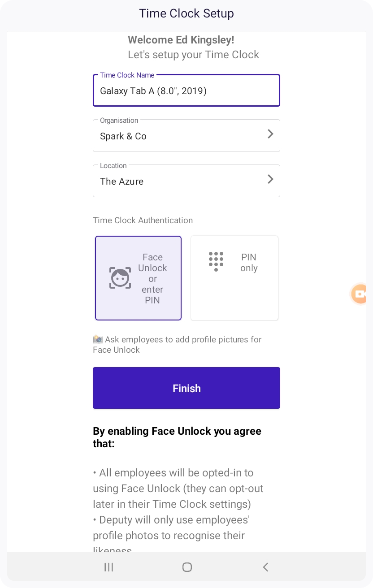The image size is (373, 588).
Task: Tap the PIN keypad dots icon
Action: (216, 261)
